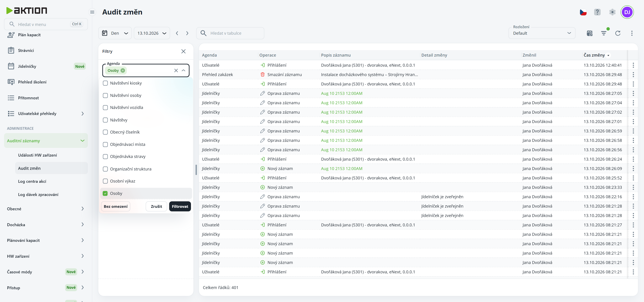Collapse the Agenda dropdown list arrow
Image resolution: width=644 pixels, height=302 pixels.
click(x=184, y=70)
